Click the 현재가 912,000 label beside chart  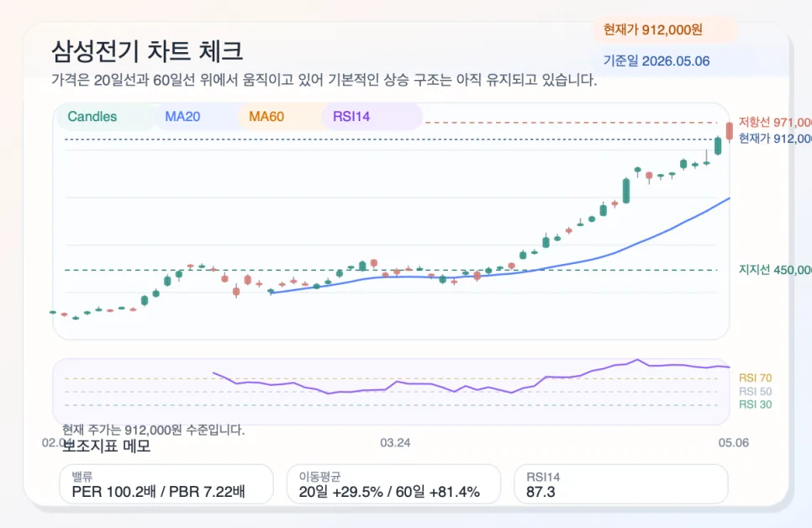click(775, 139)
